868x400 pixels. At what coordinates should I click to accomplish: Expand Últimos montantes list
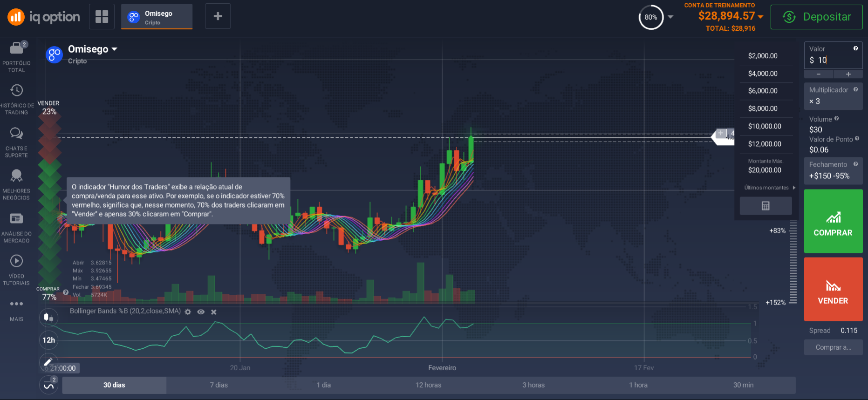[770, 188]
